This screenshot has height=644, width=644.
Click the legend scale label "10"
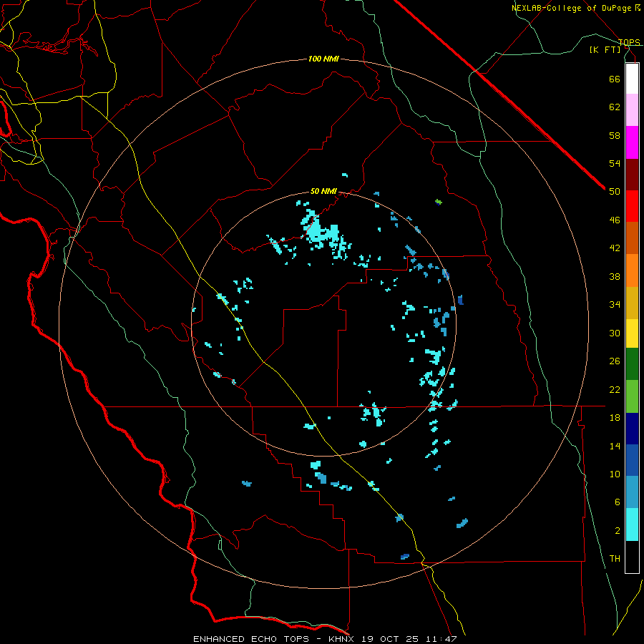tap(615, 474)
